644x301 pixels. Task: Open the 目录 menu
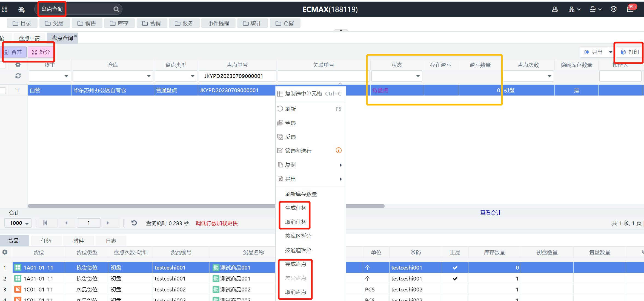(x=22, y=23)
